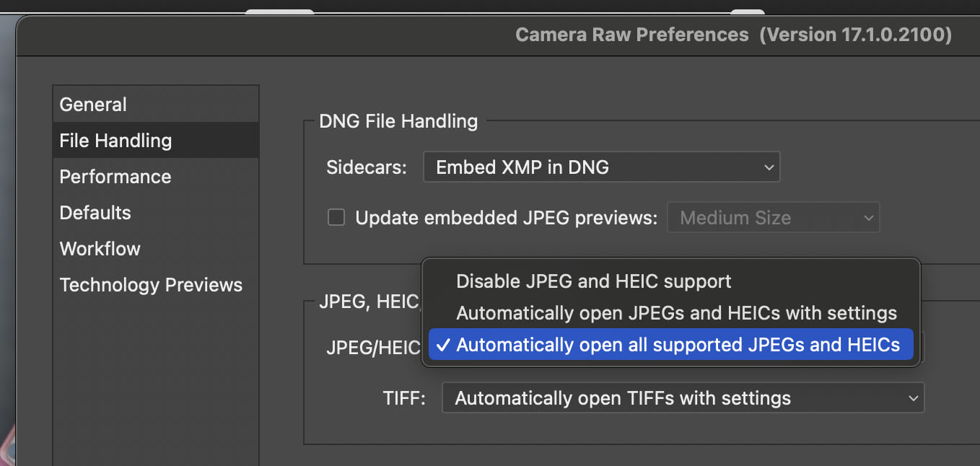This screenshot has height=466, width=980.
Task: Choose Disable JPEG and HEIC support
Action: pos(594,281)
